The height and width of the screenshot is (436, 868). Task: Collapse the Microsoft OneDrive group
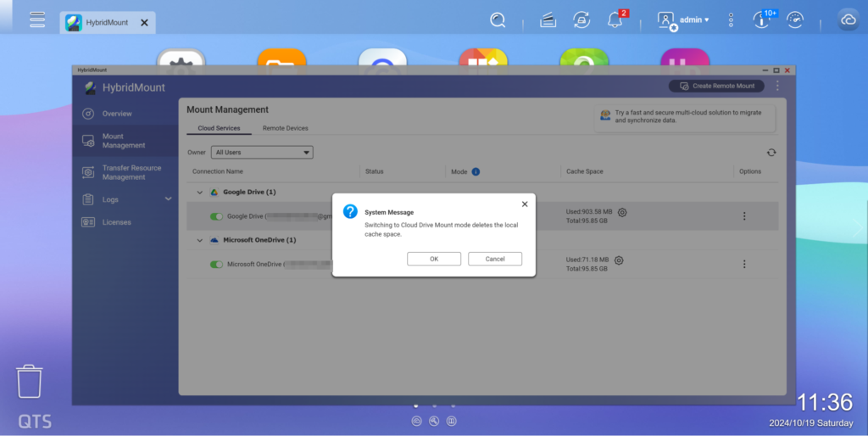pyautogui.click(x=200, y=241)
